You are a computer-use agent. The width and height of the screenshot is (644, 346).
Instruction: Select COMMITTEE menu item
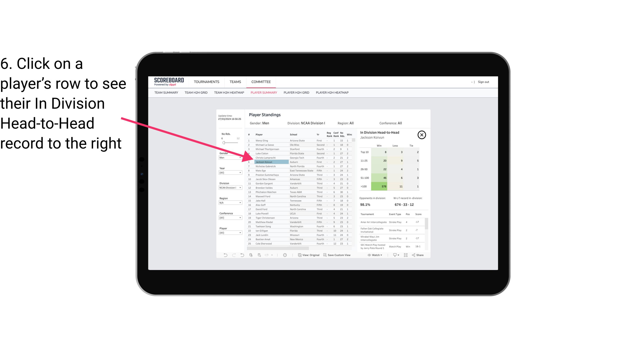[x=261, y=81]
